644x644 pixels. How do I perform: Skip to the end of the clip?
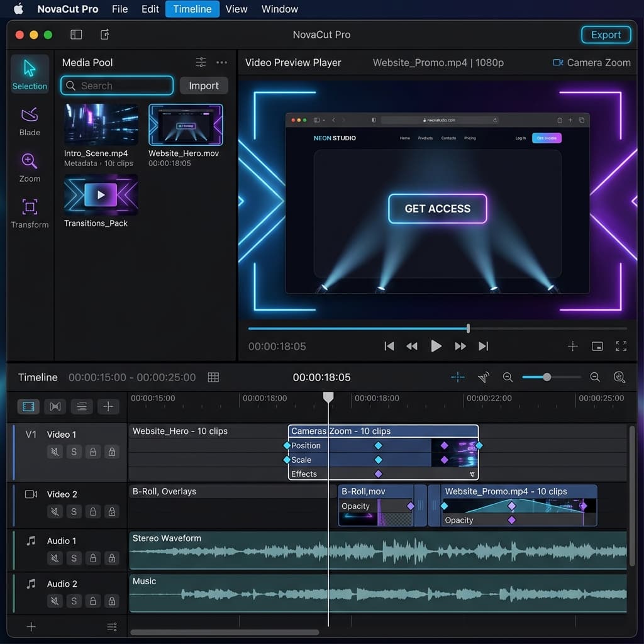click(484, 347)
